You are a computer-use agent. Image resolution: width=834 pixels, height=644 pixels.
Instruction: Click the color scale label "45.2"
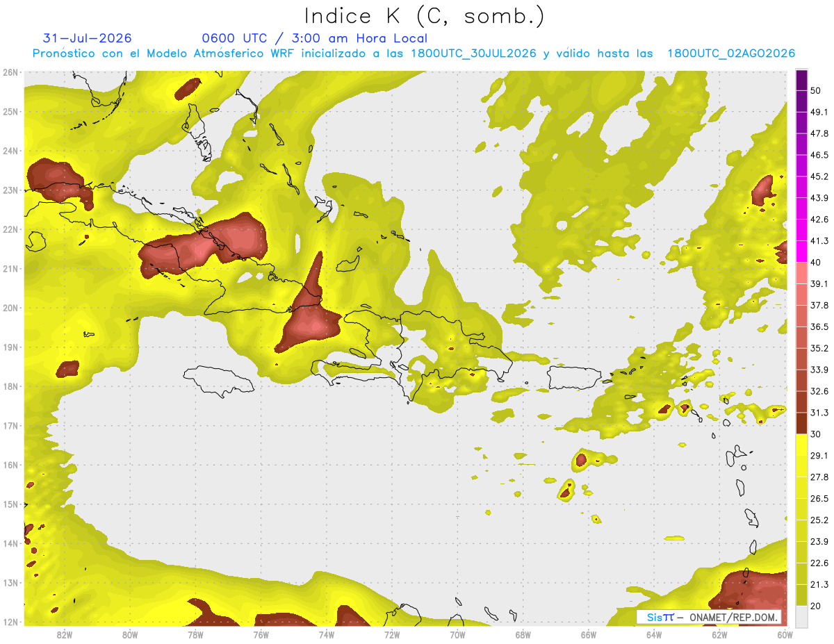(x=819, y=176)
